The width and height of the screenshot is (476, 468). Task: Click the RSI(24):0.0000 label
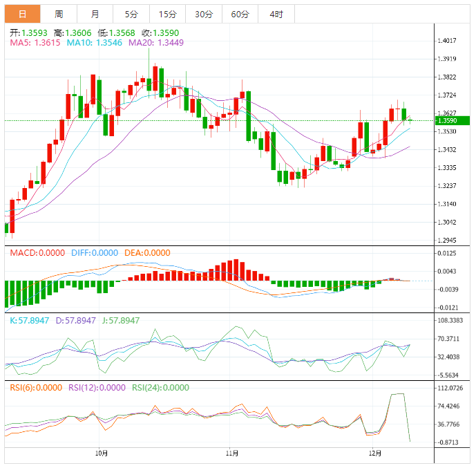(x=160, y=388)
